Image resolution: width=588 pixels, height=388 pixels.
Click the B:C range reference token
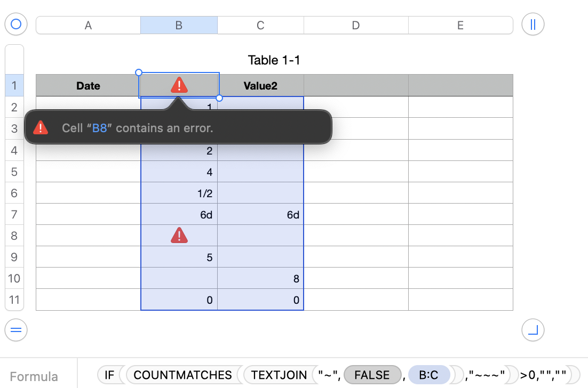[x=428, y=375]
